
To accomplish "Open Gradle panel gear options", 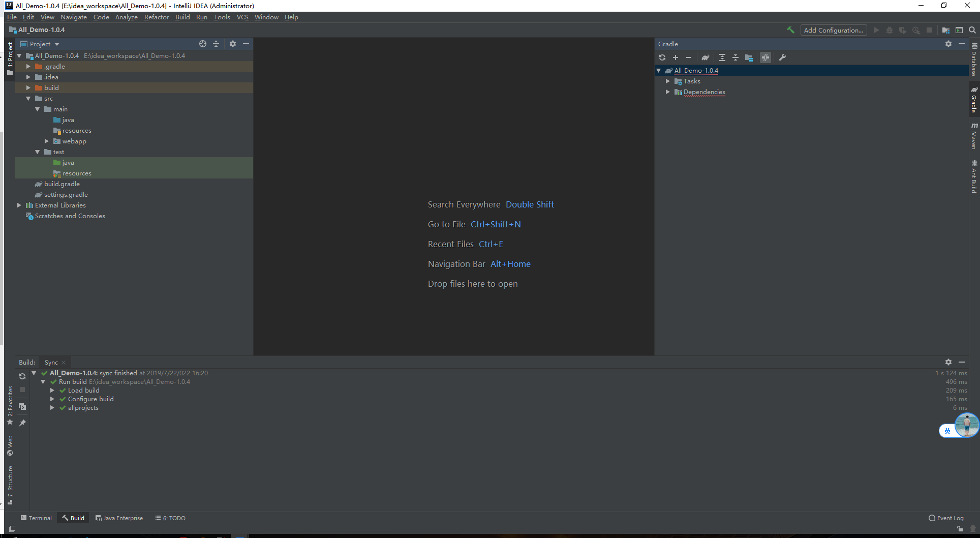I will pos(948,44).
